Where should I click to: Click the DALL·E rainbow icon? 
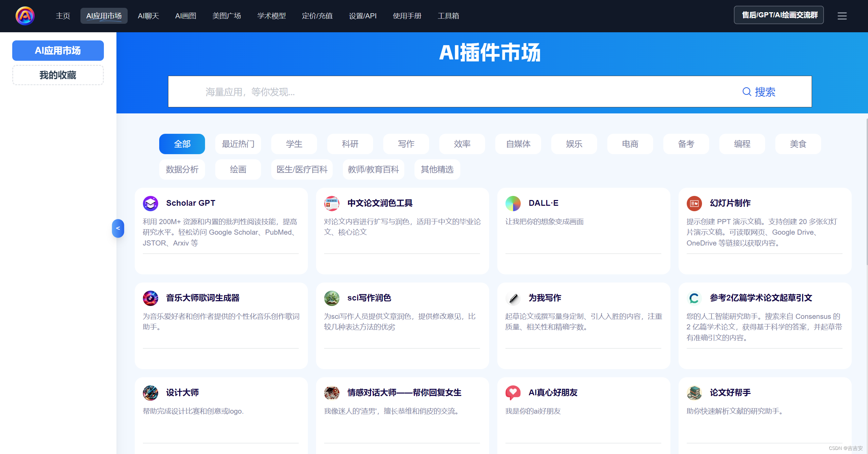point(513,203)
